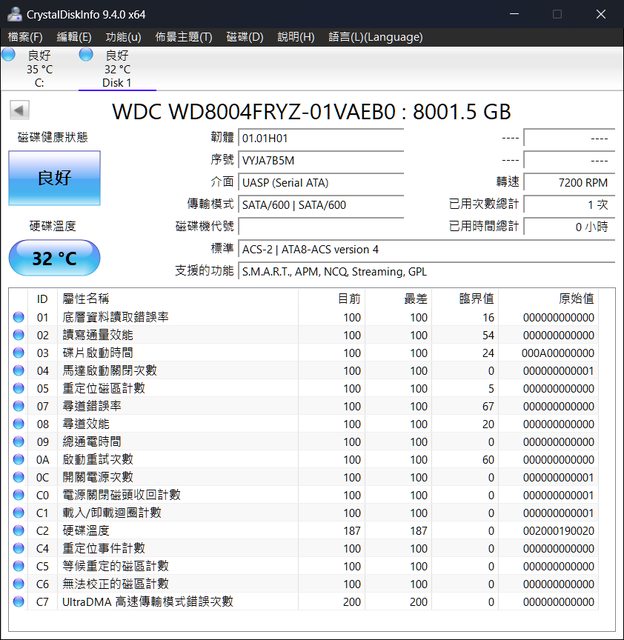Click the 屬性名稱 column header
Image resolution: width=624 pixels, height=640 pixels.
85,298
